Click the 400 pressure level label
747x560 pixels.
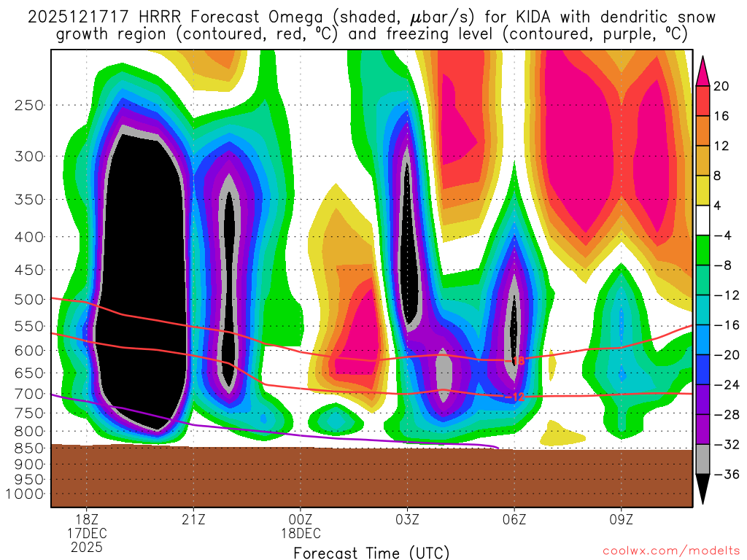(x=29, y=237)
